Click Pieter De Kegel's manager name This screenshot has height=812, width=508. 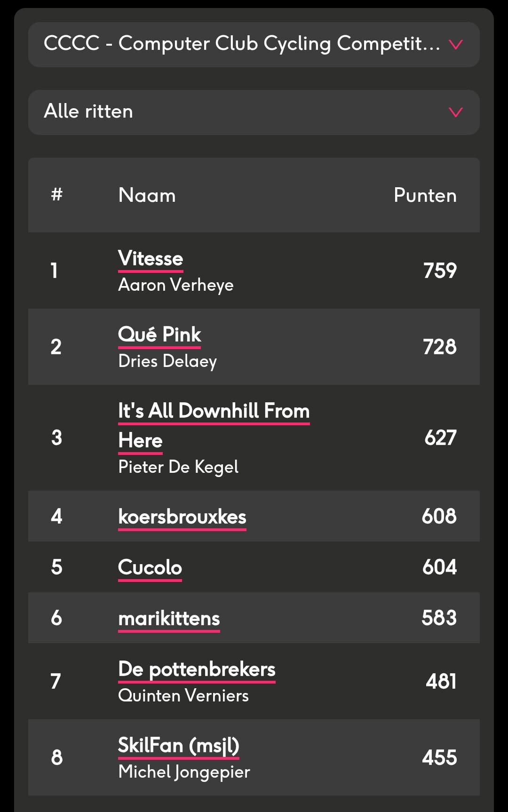(178, 467)
